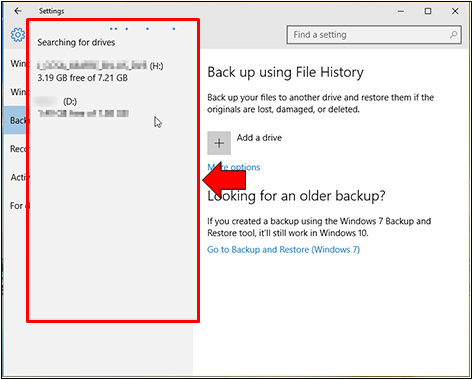Select the (H:) drive entry
The height and width of the screenshot is (380, 473).
[100, 72]
